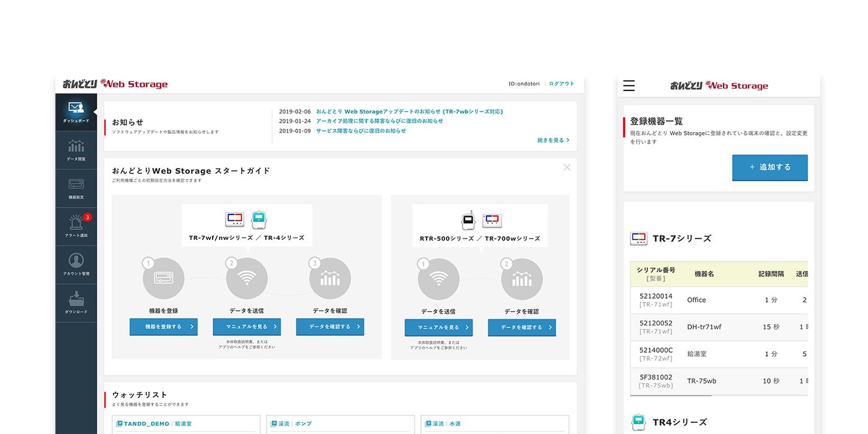Open the 渓流 | 水源 watchlist card
This screenshot has width=868, height=434.
pos(495,424)
